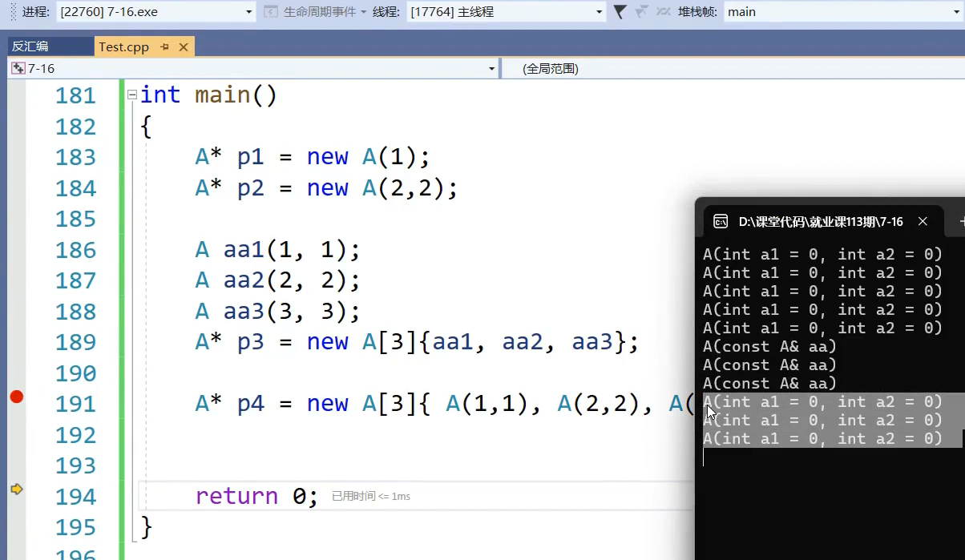Image resolution: width=965 pixels, height=560 pixels.
Task: Click line number 183
Action: click(x=75, y=157)
